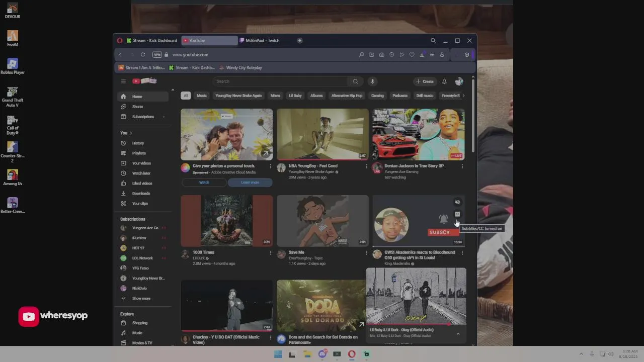The height and width of the screenshot is (362, 644).
Task: Add page to Opera bookmarks heart
Action: [412, 55]
